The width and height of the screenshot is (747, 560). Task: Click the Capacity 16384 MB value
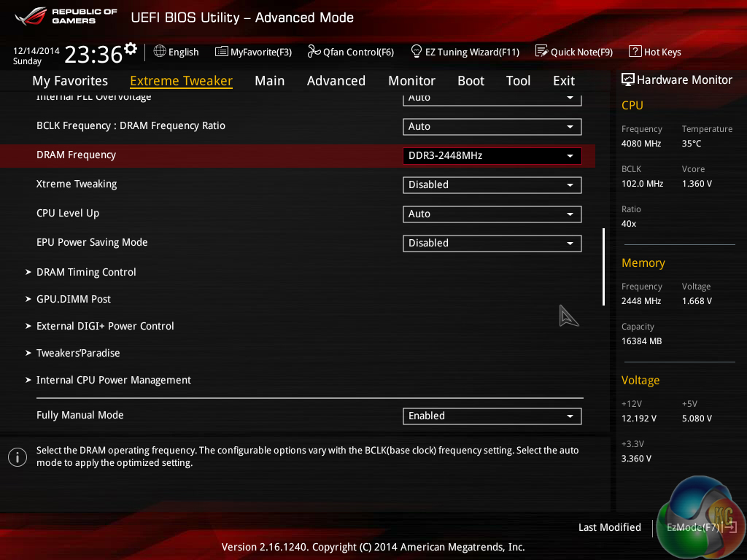pyautogui.click(x=641, y=341)
